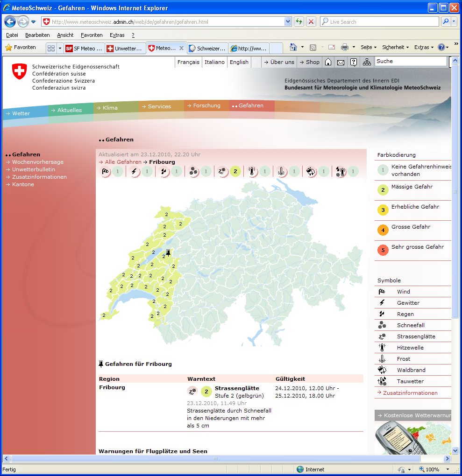
Task: Click the Live Search magnifier button
Action: [x=446, y=21]
